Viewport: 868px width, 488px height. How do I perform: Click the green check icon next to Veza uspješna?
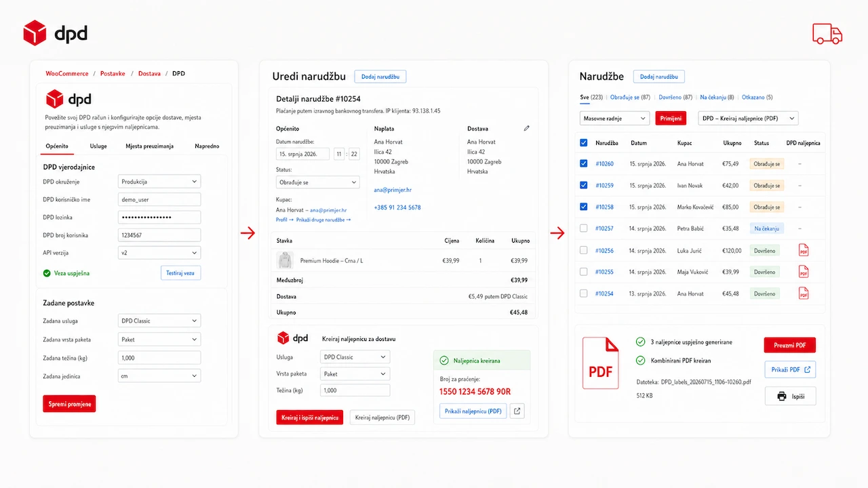pyautogui.click(x=47, y=273)
